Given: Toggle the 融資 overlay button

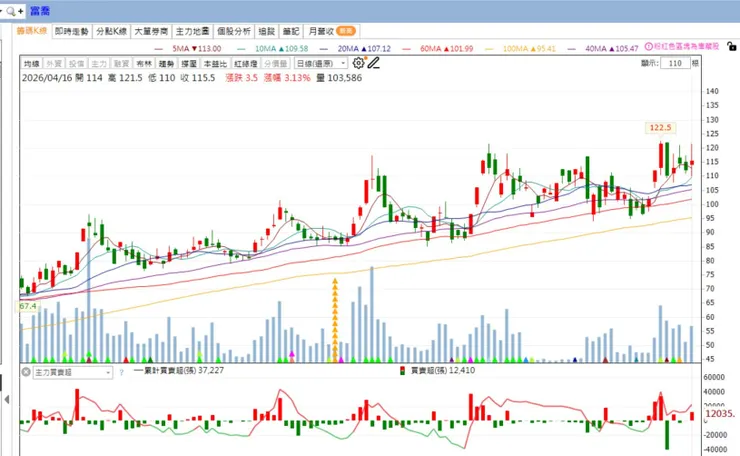Looking at the screenshot, I should [x=121, y=63].
